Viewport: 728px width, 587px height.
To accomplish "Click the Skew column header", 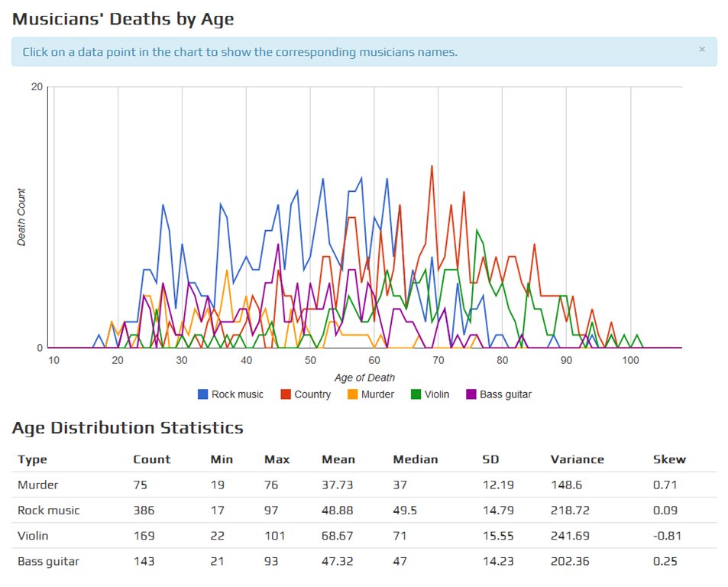I will [669, 459].
